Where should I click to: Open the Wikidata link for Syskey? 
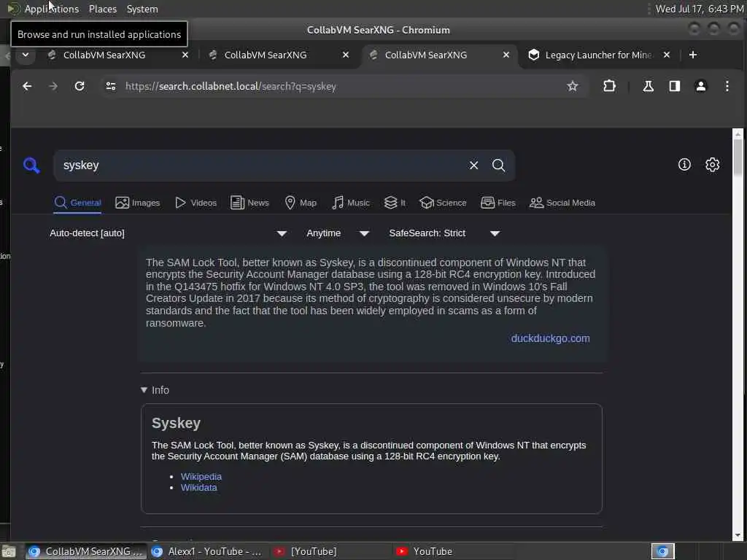point(198,488)
